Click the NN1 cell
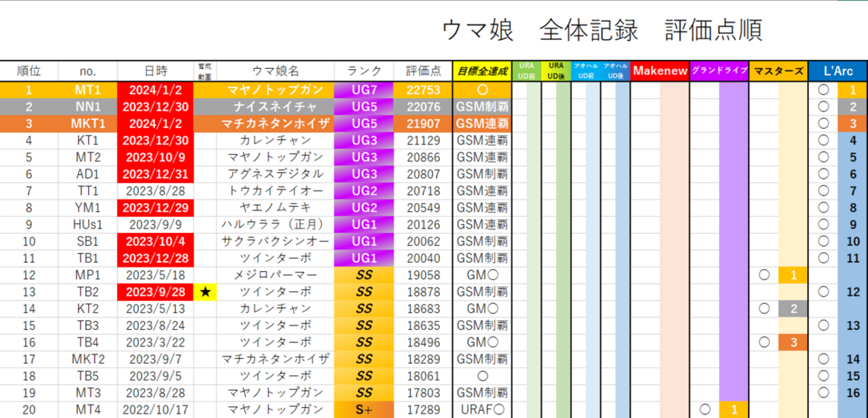 [x=87, y=107]
